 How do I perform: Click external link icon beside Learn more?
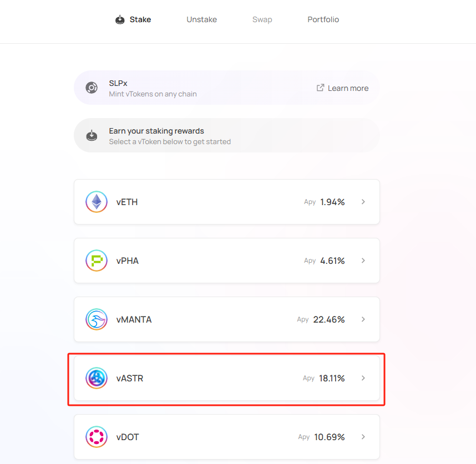pyautogui.click(x=320, y=88)
